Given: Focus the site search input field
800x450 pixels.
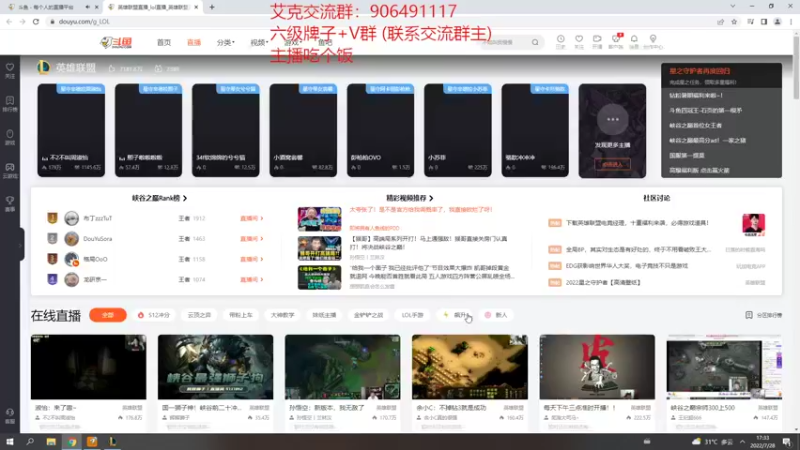Looking at the screenshot, I should (x=504, y=42).
